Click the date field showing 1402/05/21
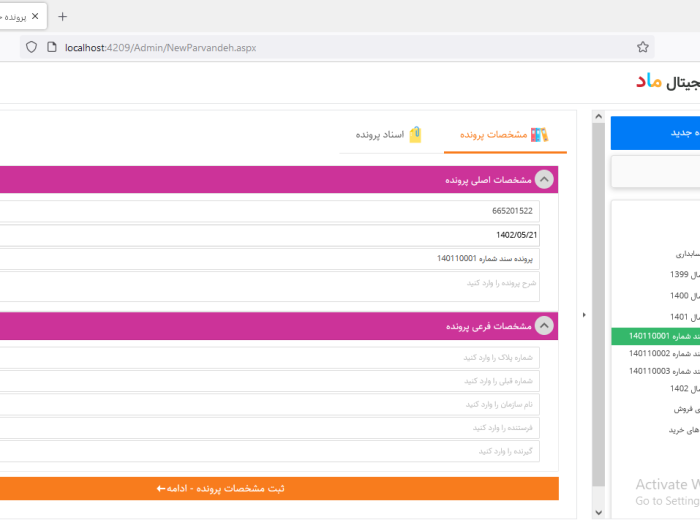This screenshot has width=700, height=520. click(x=270, y=235)
